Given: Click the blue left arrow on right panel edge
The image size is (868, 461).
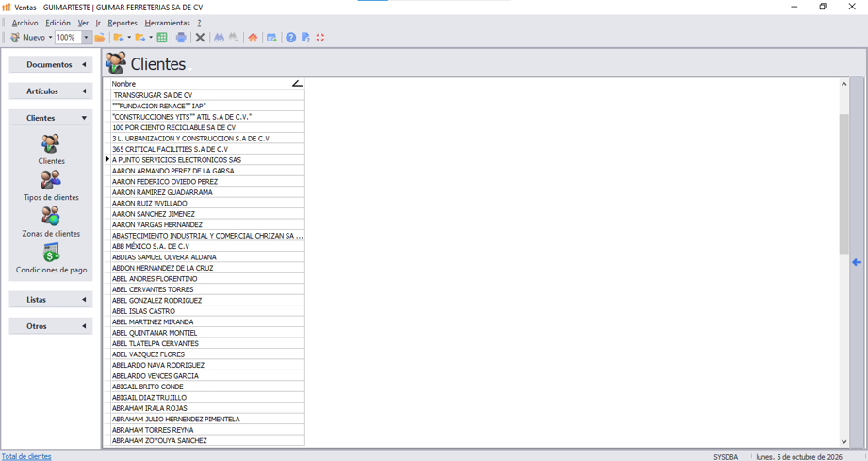Looking at the screenshot, I should pos(857,262).
